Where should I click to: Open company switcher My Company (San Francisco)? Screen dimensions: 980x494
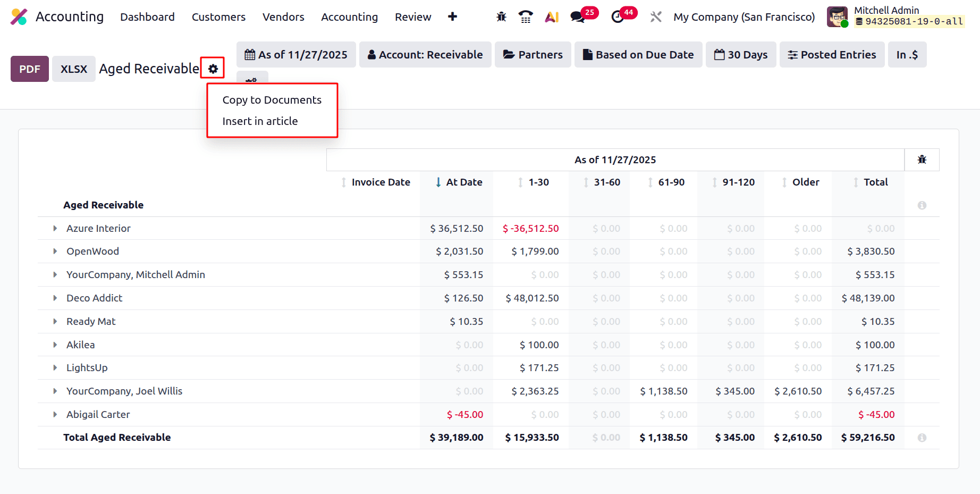point(744,17)
